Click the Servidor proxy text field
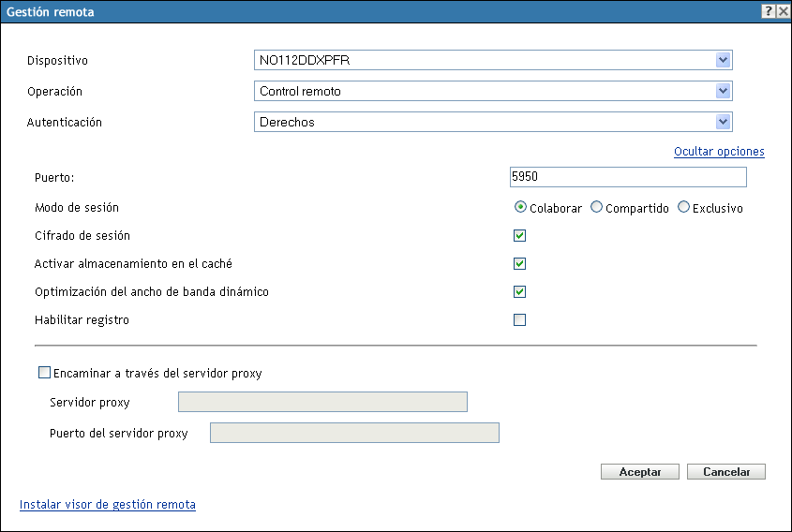The width and height of the screenshot is (792, 532). [x=321, y=402]
